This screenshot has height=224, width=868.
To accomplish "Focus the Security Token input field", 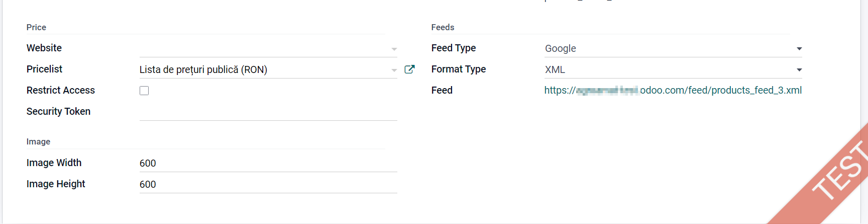I will click(x=268, y=112).
